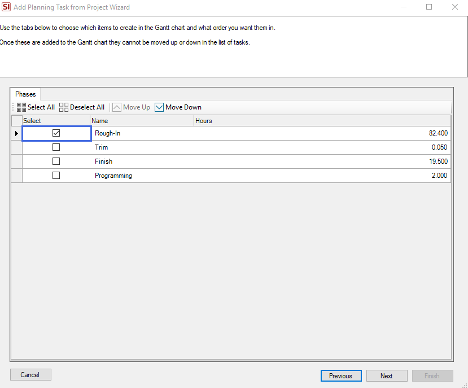Tick the Programming phase checkbox

click(56, 175)
